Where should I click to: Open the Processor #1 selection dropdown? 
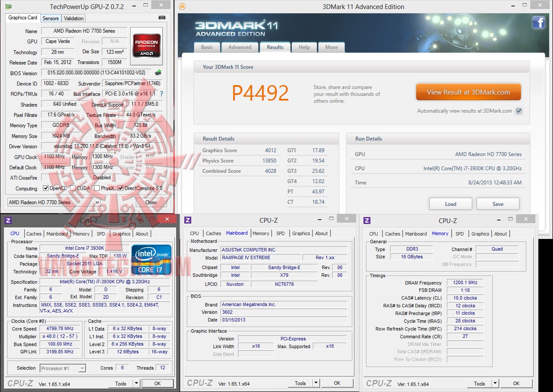tap(63, 368)
